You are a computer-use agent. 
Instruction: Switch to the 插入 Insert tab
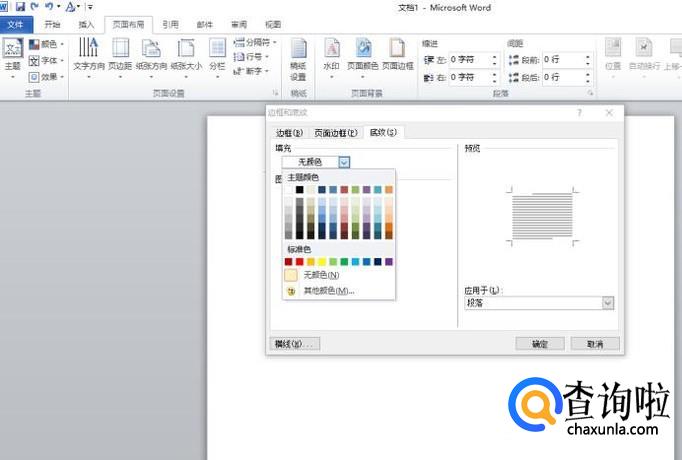tap(86, 25)
